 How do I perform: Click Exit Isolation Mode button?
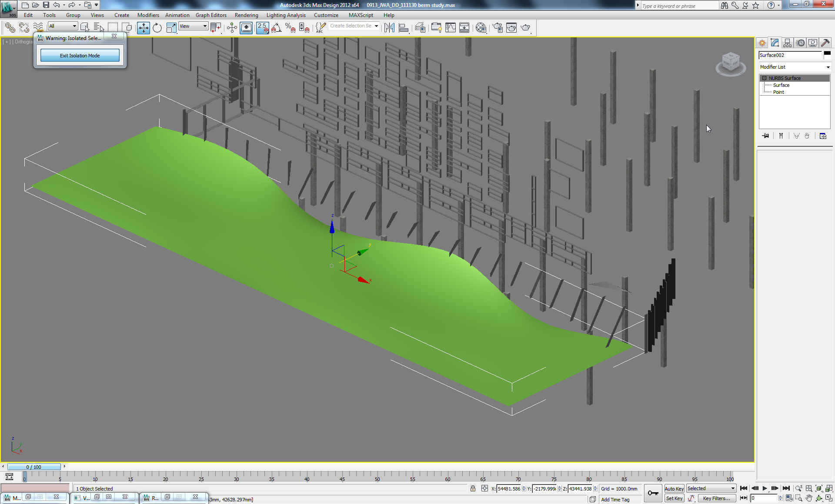[80, 56]
